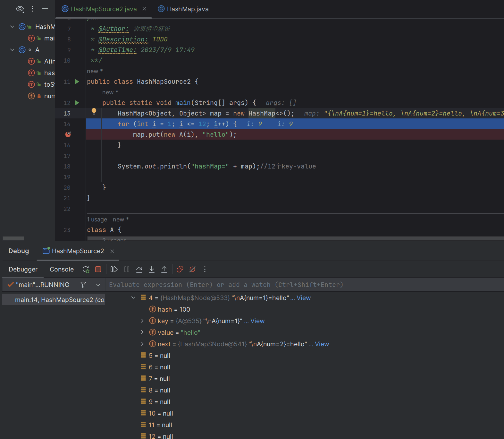Resume program execution

pos(114,270)
